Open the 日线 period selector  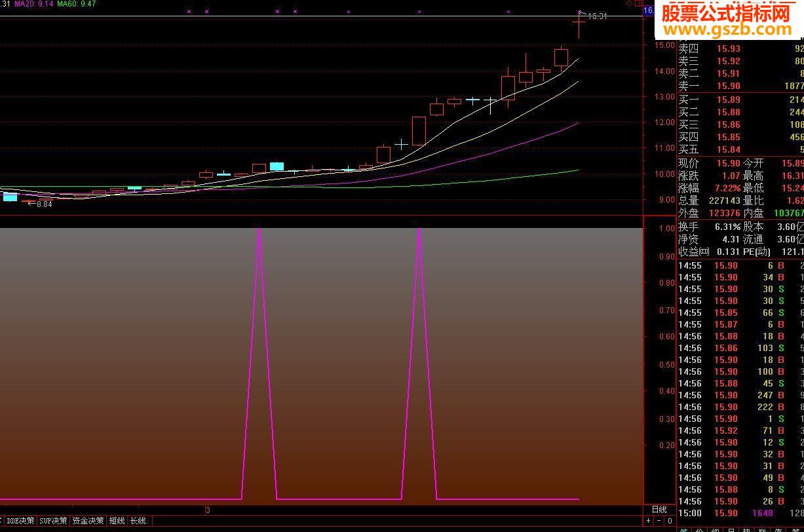coord(659,510)
